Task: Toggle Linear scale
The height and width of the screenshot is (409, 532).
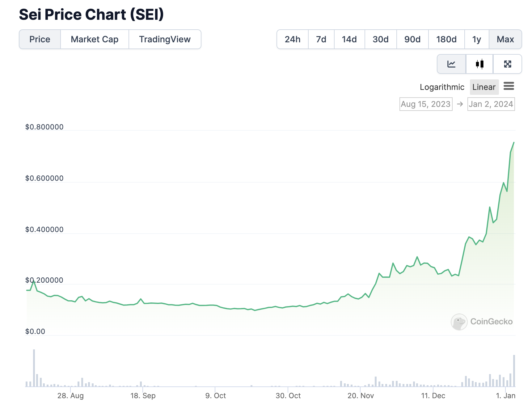Action: coord(484,87)
